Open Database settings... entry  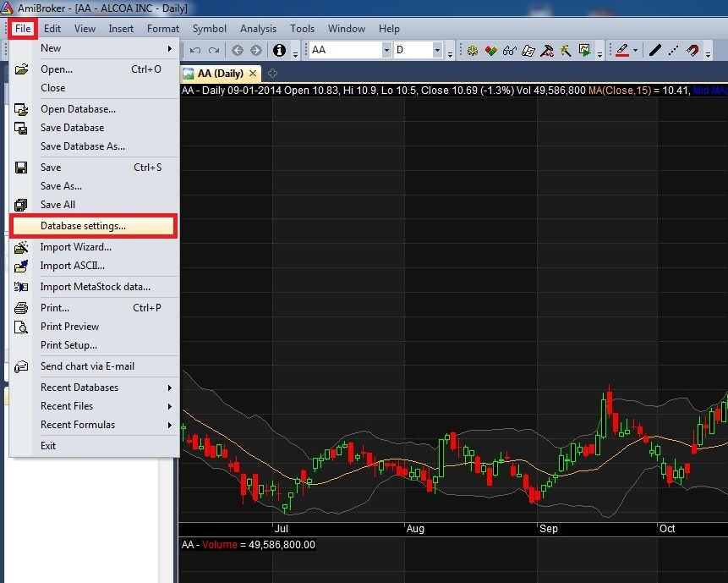point(93,226)
